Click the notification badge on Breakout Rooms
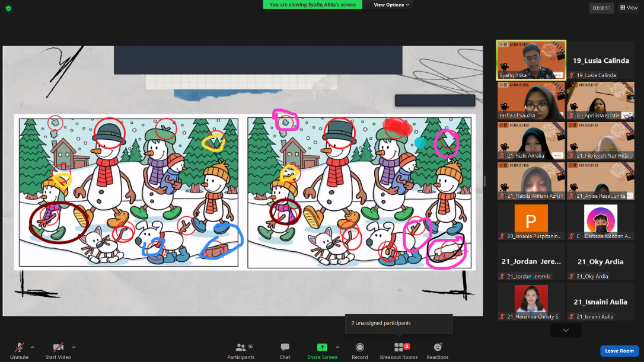 click(407, 347)
